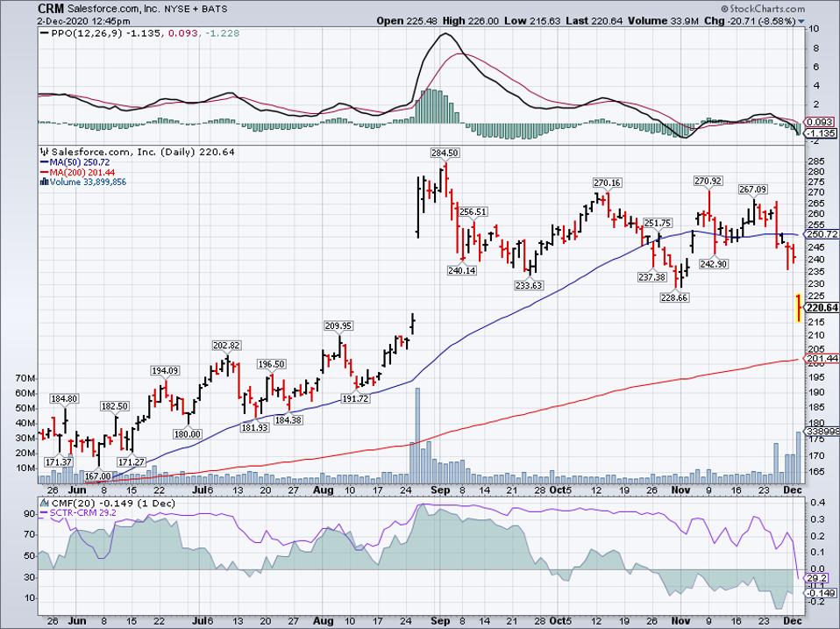This screenshot has width=840, height=629.
Task: Click the 233.63 low price label
Action: tap(529, 286)
